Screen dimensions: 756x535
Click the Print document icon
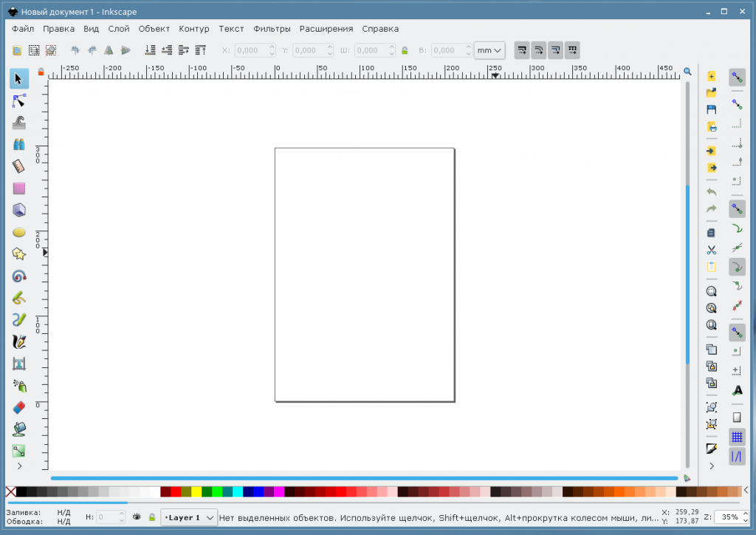(x=711, y=127)
